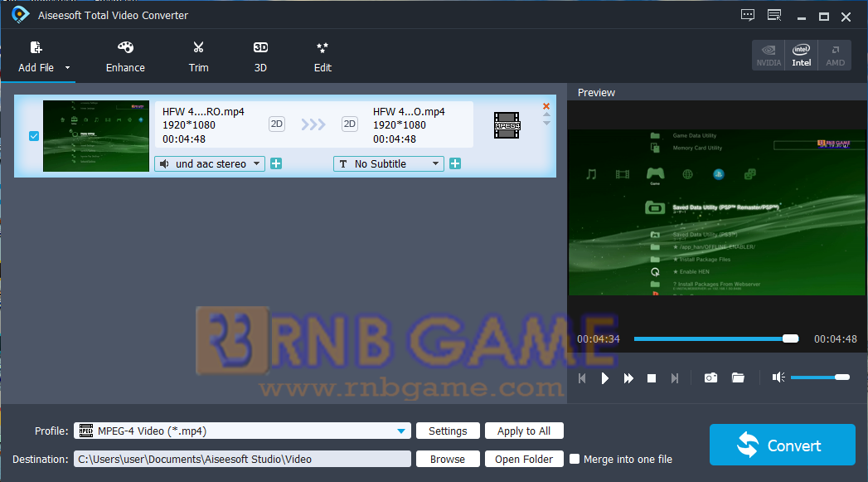
Task: Click the preview video frame
Action: pos(717,212)
